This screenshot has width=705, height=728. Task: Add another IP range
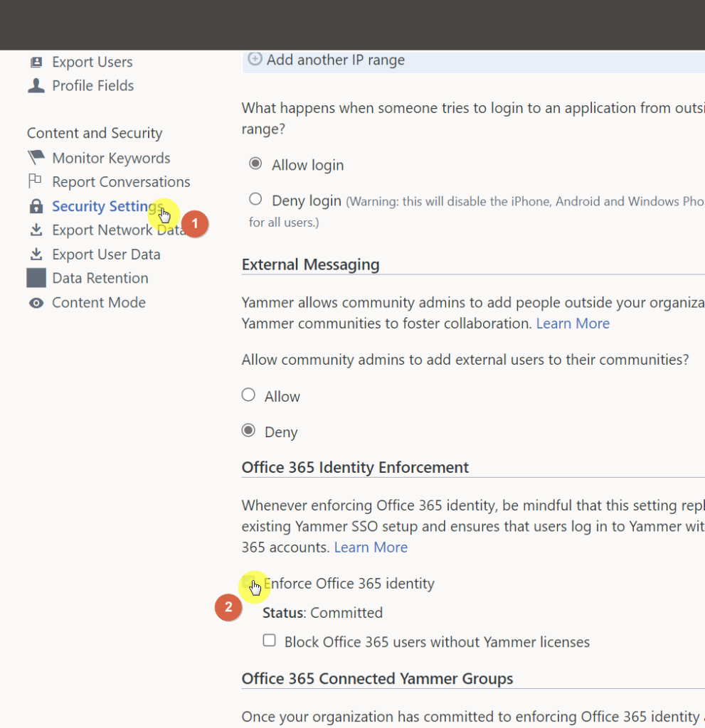[336, 60]
